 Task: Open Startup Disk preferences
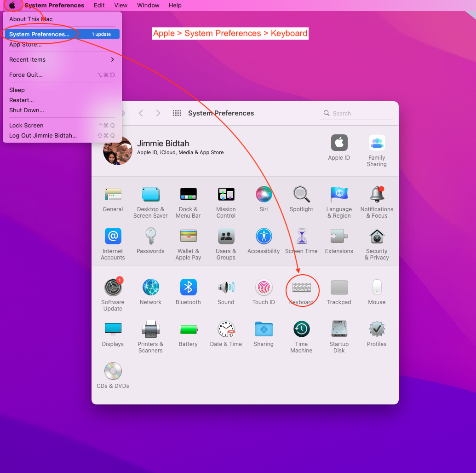click(339, 337)
